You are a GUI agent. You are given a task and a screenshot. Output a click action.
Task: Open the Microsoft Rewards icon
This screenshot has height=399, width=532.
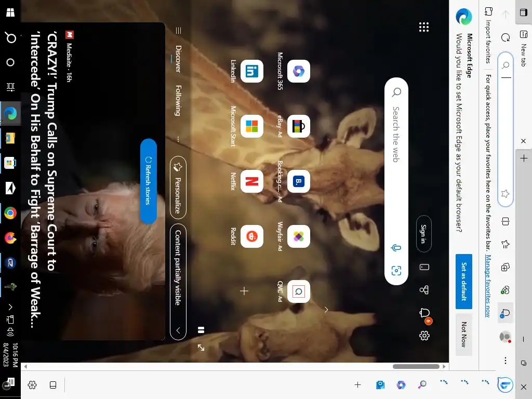(x=424, y=290)
